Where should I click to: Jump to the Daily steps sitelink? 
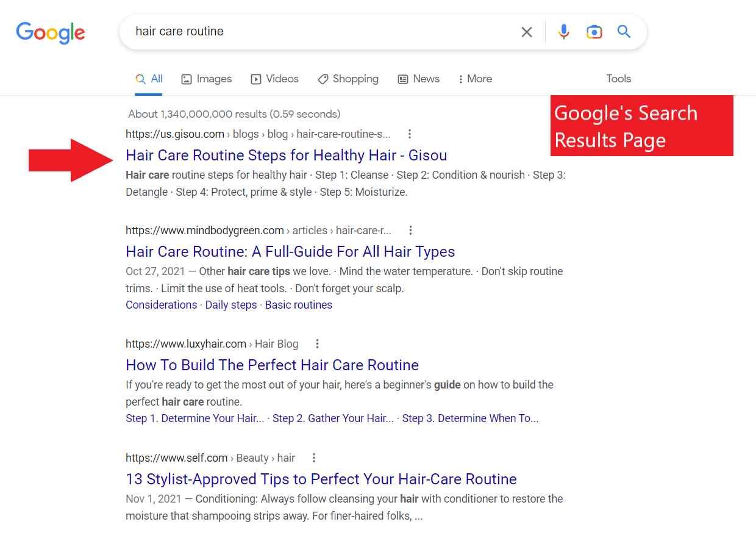[x=231, y=305]
